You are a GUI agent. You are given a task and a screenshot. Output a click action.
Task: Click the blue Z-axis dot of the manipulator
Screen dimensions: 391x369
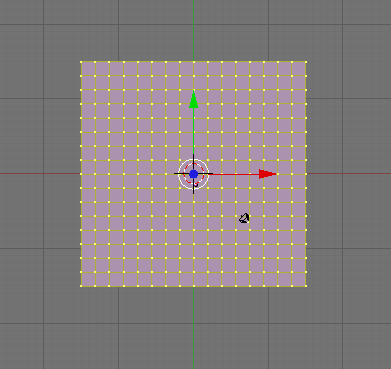pyautogui.click(x=193, y=174)
